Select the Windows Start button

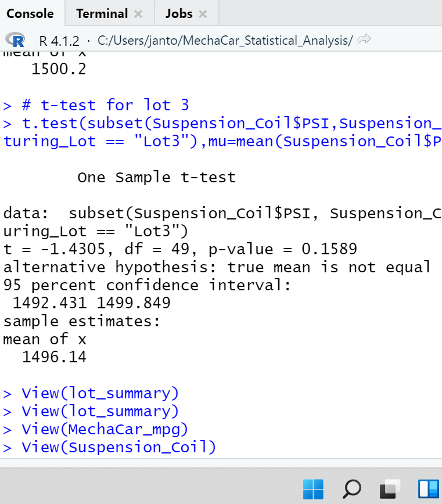tap(313, 489)
